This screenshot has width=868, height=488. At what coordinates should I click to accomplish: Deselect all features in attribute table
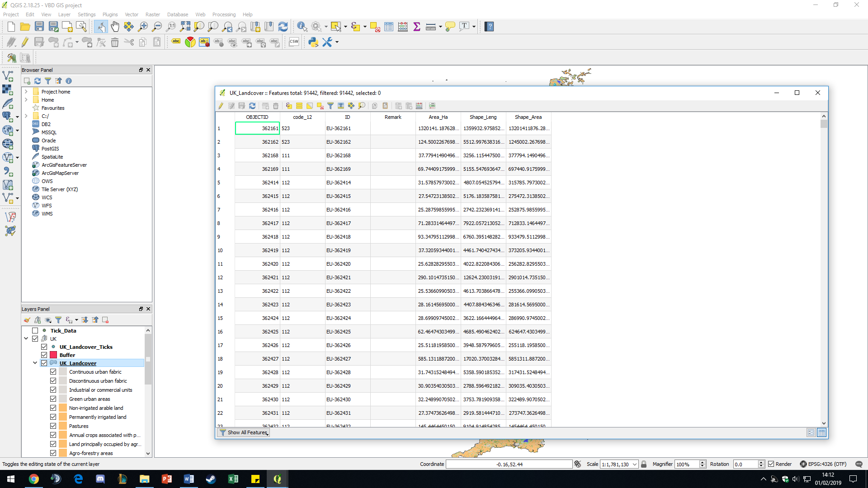pos(320,106)
